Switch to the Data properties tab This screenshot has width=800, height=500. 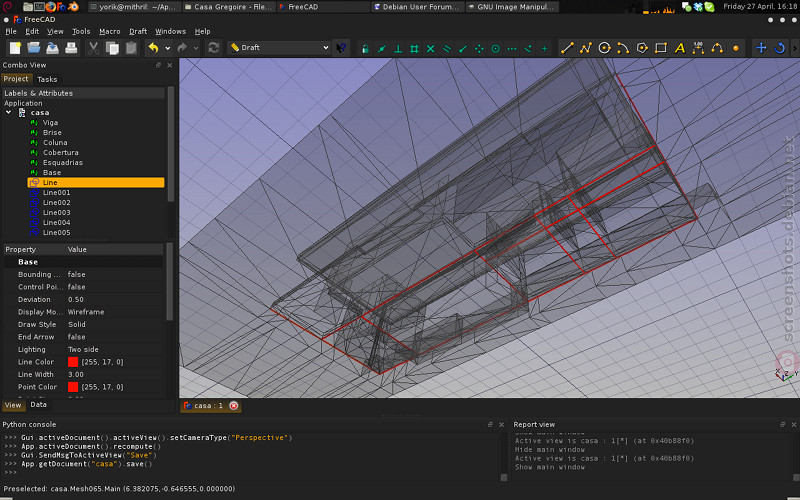coord(38,405)
